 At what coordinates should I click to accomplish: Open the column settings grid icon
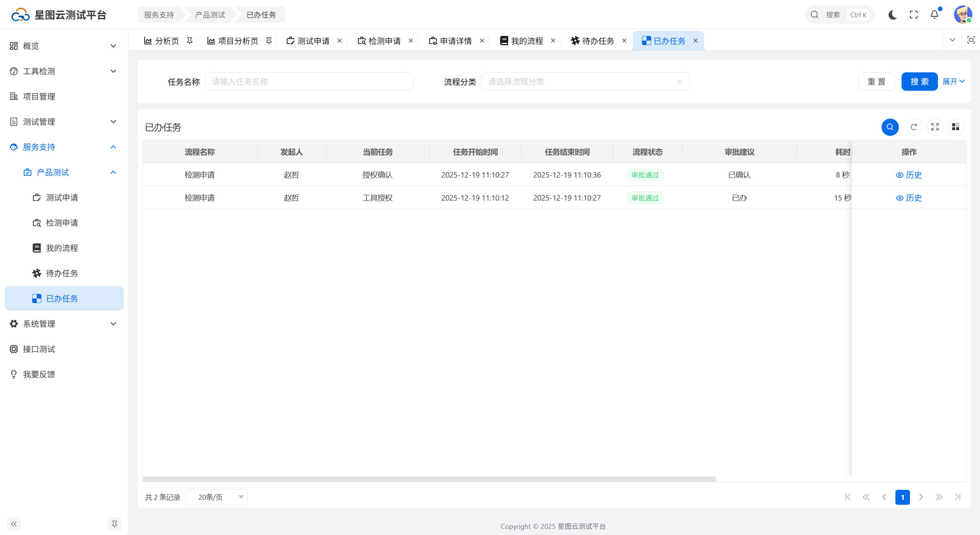(x=955, y=127)
